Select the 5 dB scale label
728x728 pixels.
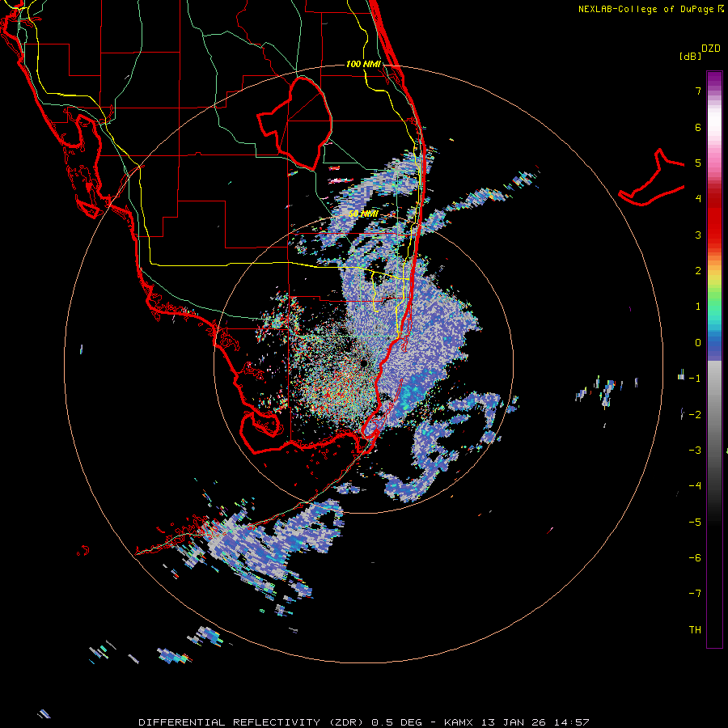tap(698, 163)
